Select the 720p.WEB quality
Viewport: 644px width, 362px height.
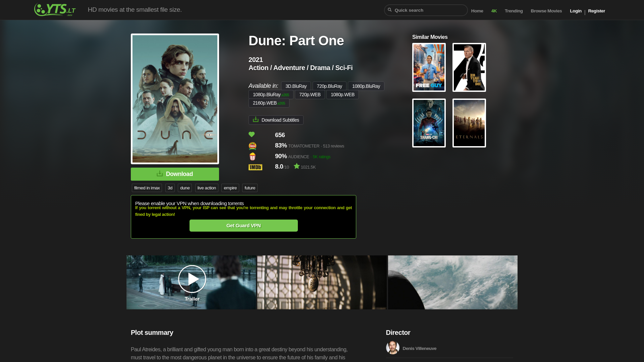[x=310, y=95]
